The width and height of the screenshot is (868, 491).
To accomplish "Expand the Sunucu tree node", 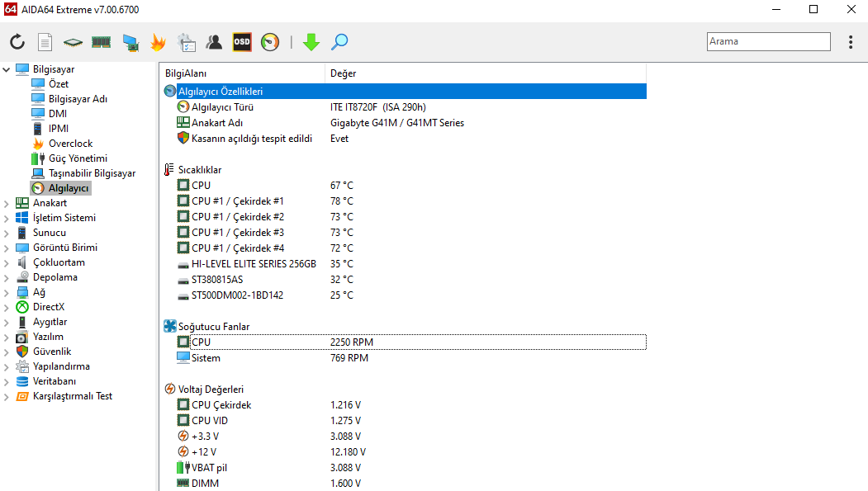I will click(x=7, y=234).
